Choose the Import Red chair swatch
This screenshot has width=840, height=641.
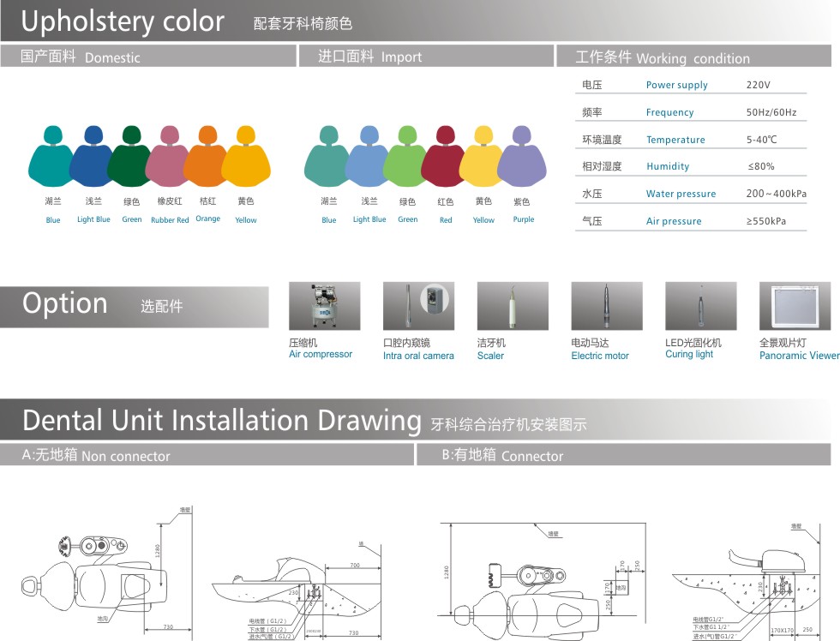[445, 158]
